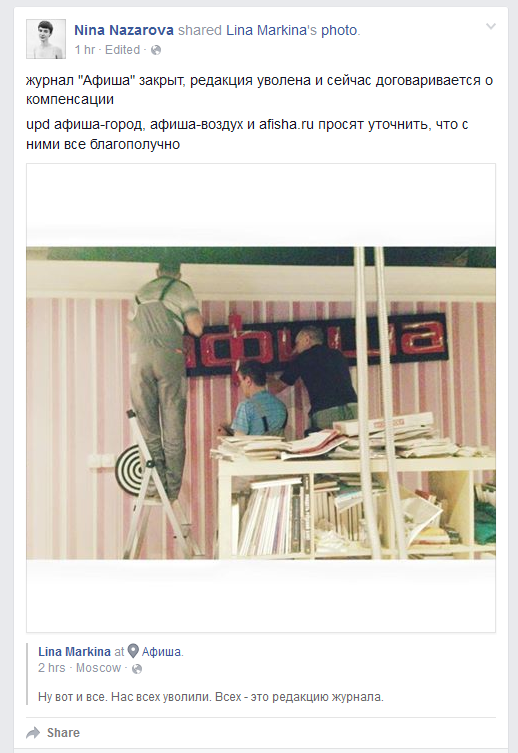Click the Moscow location link

(98, 668)
